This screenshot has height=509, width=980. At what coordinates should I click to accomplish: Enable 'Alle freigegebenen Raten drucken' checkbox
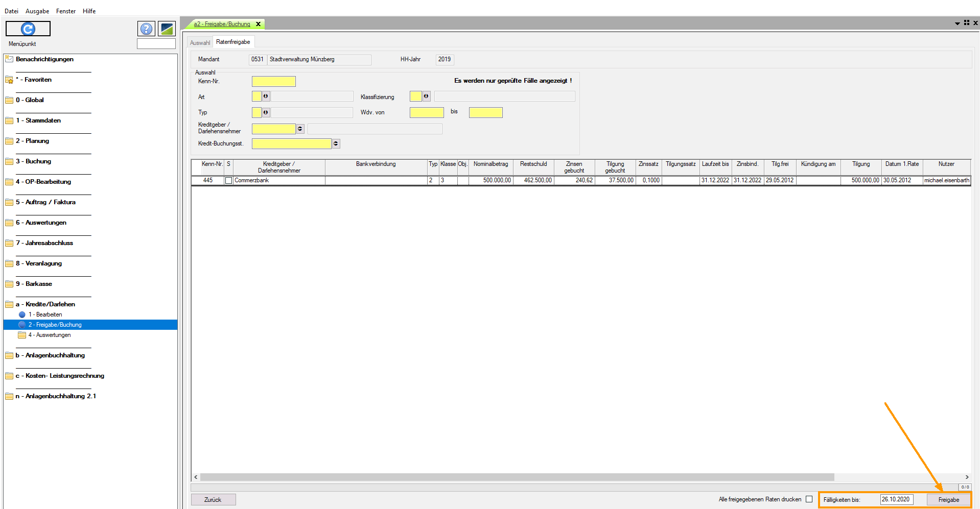(x=809, y=499)
